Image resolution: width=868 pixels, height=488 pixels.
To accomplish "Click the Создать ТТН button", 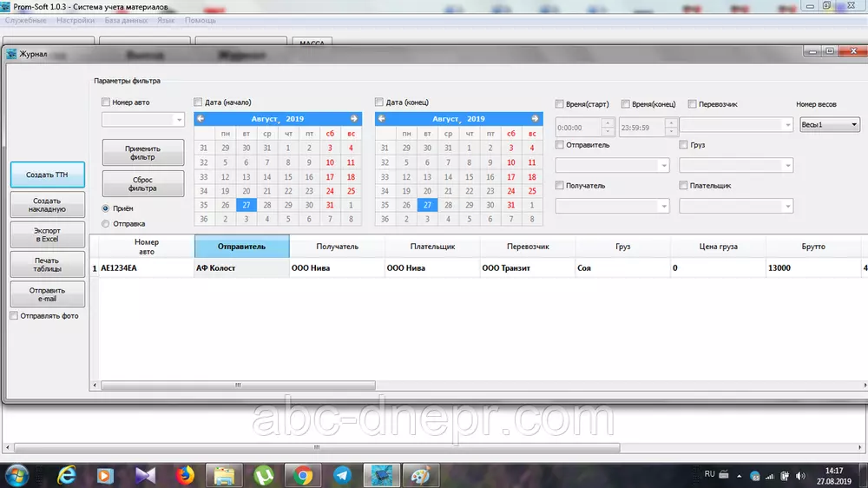I will (x=47, y=175).
